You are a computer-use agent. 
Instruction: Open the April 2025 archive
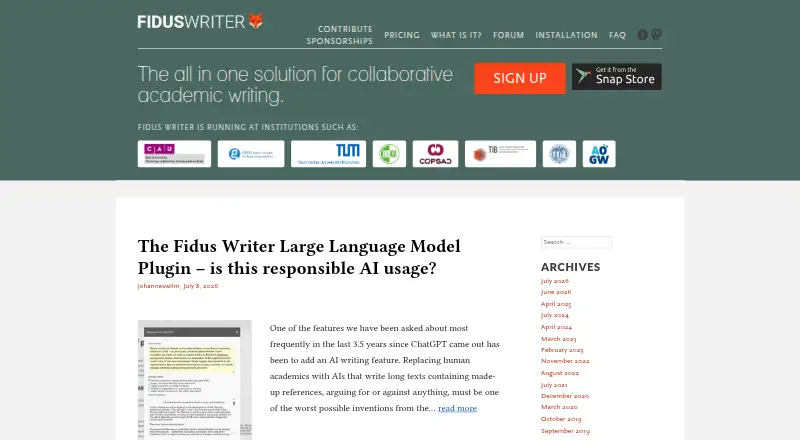click(x=556, y=304)
